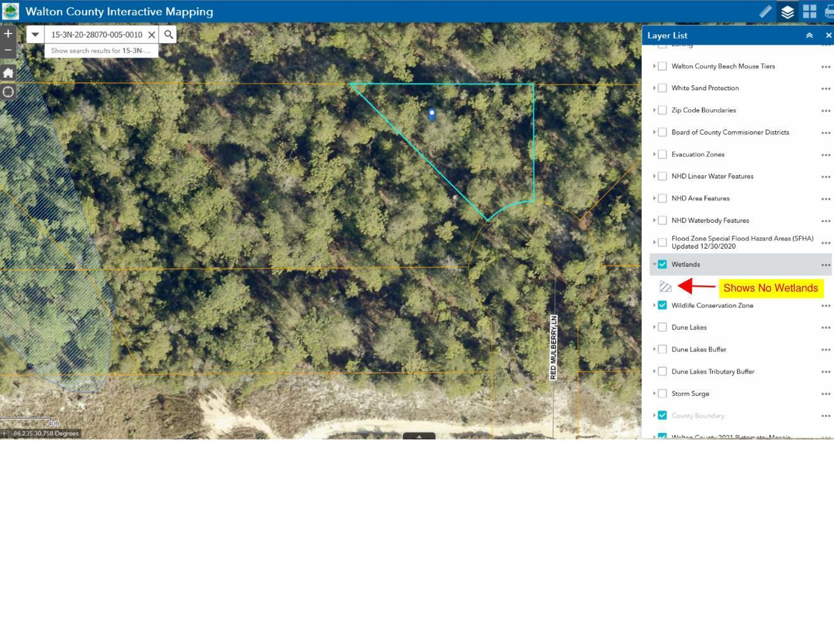Disable the Wildlife Conservation Zone layer
Viewport: 834px width, 644px height.
click(x=662, y=305)
